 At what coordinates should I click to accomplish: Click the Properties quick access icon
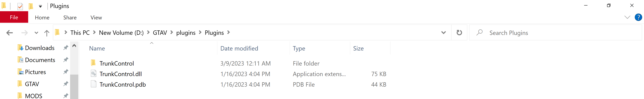(20, 6)
